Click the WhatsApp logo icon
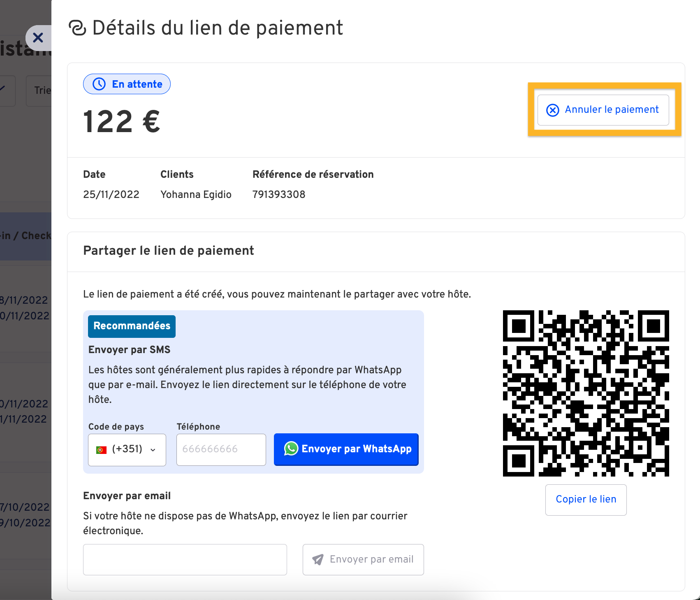 291,449
